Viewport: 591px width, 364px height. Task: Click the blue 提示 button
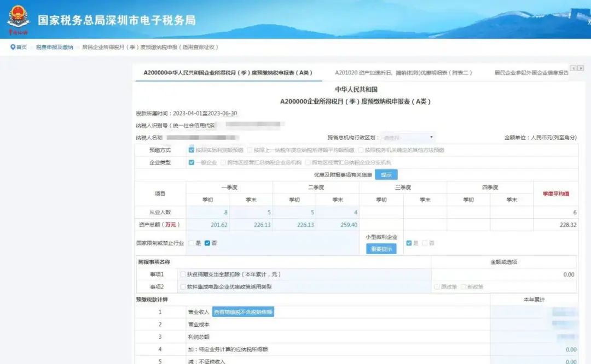386,175
